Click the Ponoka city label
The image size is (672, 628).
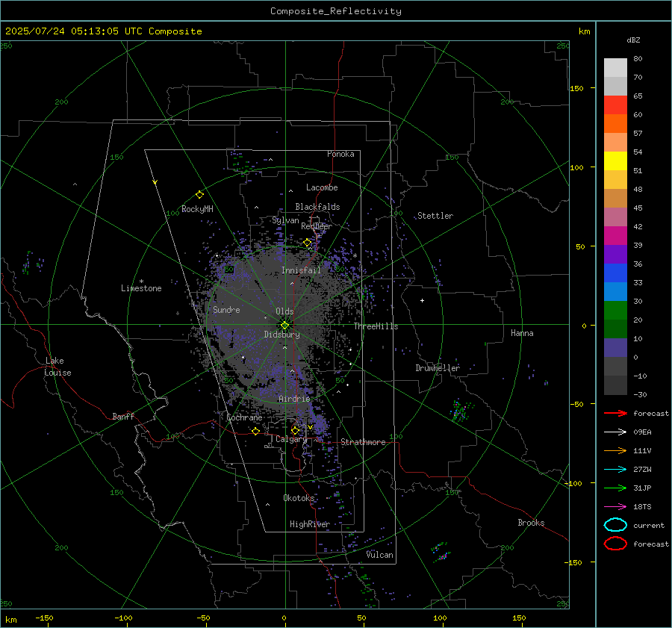click(x=340, y=154)
